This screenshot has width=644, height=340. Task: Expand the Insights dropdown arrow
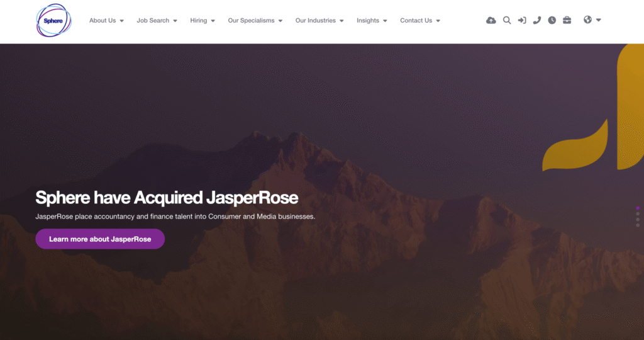click(x=385, y=21)
